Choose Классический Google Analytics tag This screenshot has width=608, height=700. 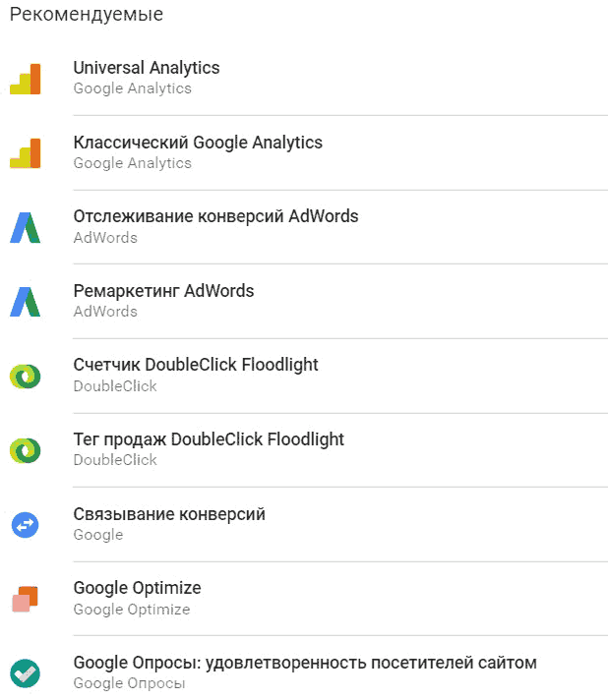[198, 143]
